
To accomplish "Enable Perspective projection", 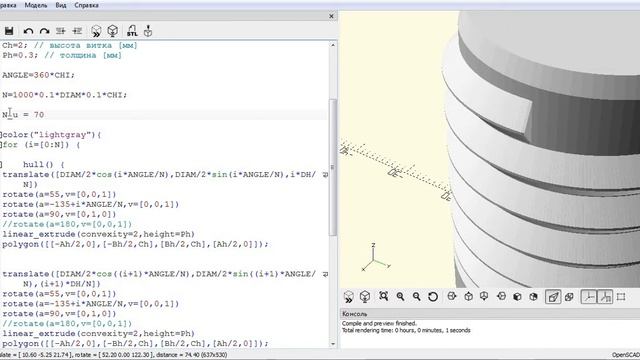I will tap(553, 297).
